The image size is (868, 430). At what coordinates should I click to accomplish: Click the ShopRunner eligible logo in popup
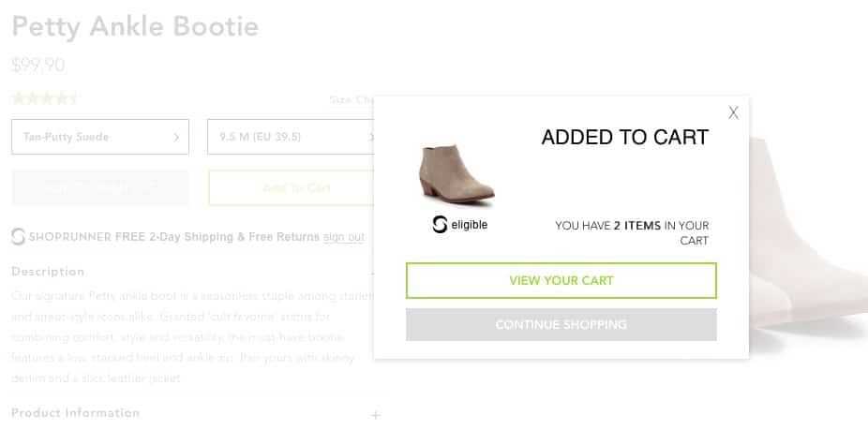point(459,225)
